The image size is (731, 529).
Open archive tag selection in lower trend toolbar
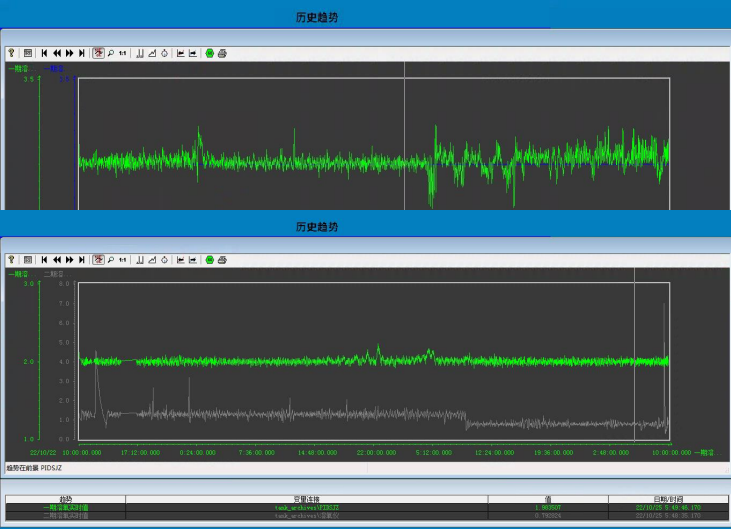pyautogui.click(x=139, y=260)
